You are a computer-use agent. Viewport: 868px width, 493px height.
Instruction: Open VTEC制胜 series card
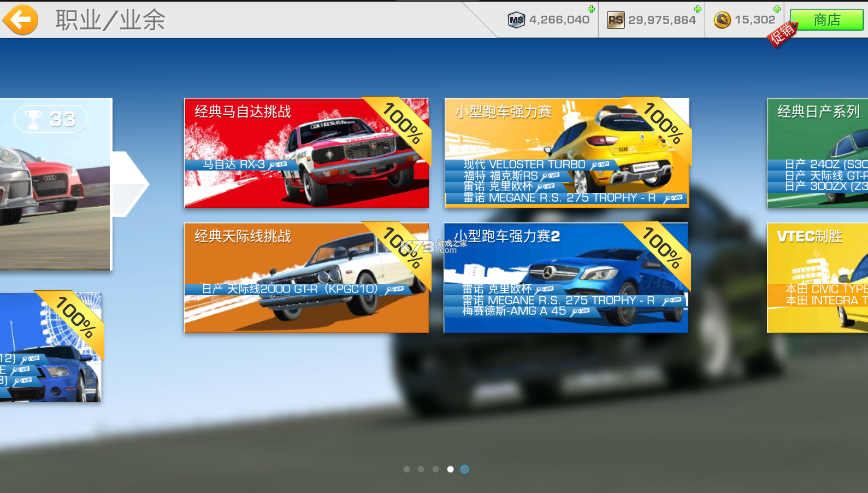tap(817, 278)
